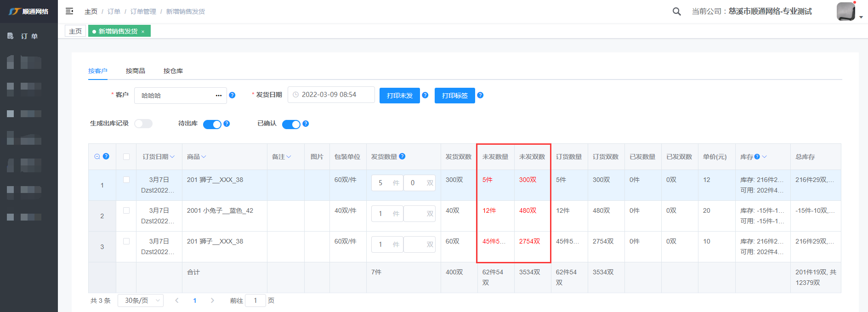This screenshot has width=868, height=312.
Task: Switch to the 按仓库 tab
Action: click(x=173, y=71)
